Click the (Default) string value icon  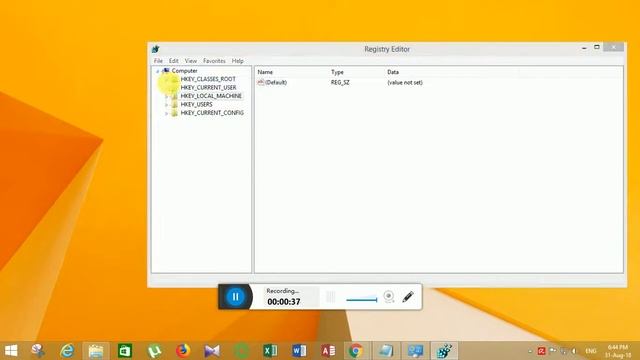pyautogui.click(x=261, y=82)
